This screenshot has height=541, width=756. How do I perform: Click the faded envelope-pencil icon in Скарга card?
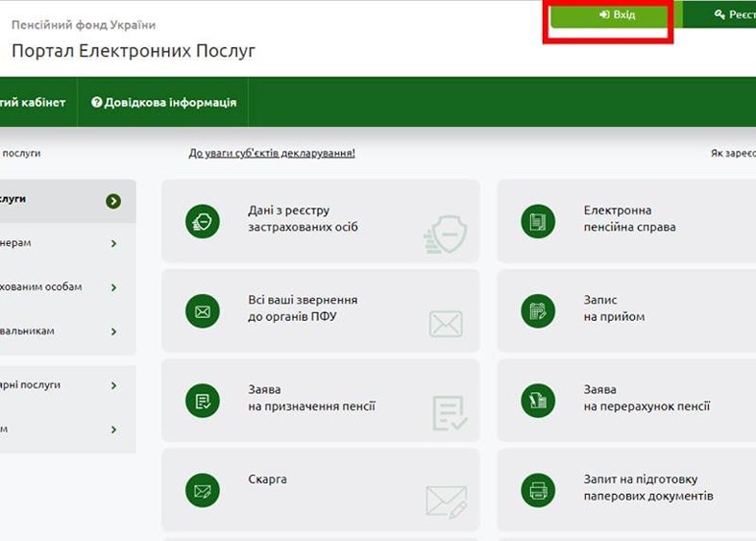tap(447, 502)
